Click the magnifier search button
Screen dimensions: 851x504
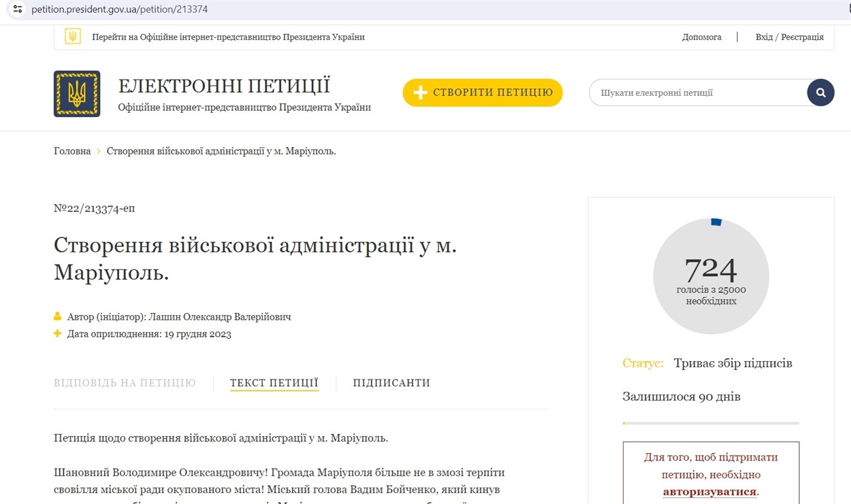[820, 93]
